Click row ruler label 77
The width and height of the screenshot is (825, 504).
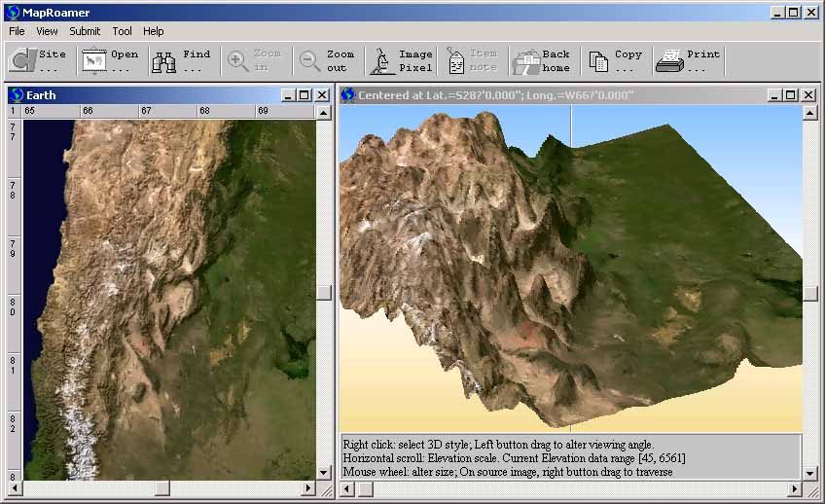13,131
